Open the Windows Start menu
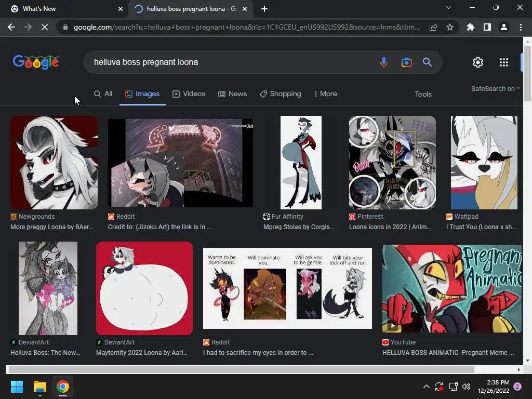The width and height of the screenshot is (532, 399). [x=17, y=387]
